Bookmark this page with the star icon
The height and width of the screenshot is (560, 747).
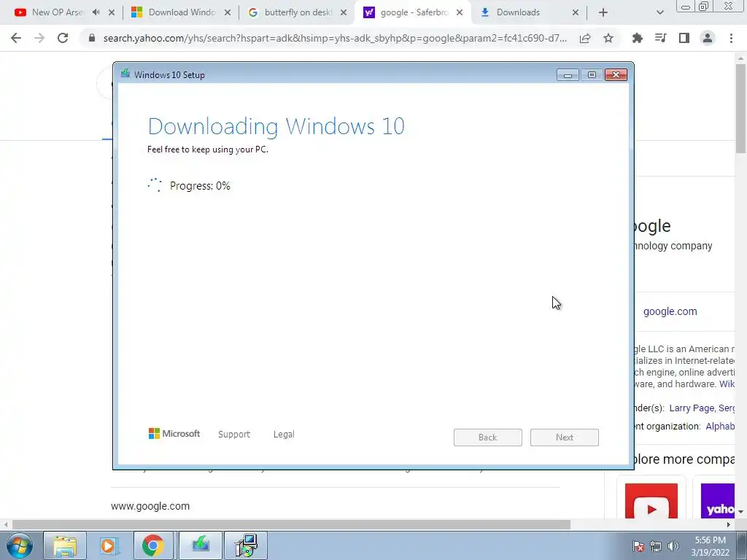click(x=608, y=38)
